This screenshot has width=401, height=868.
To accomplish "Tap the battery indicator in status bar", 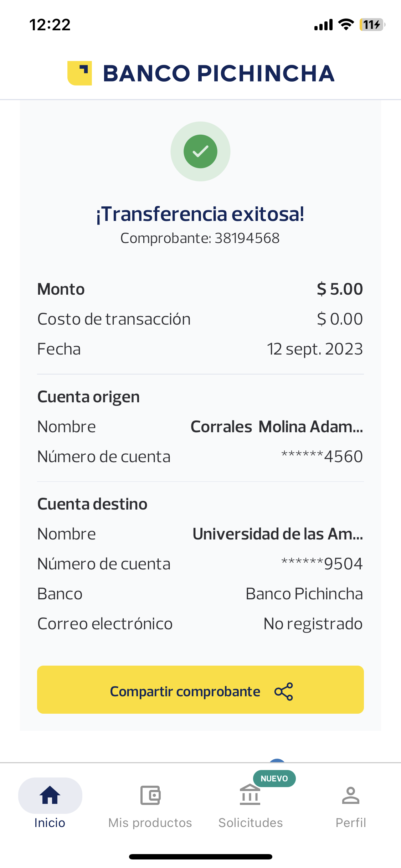I will pyautogui.click(x=372, y=25).
